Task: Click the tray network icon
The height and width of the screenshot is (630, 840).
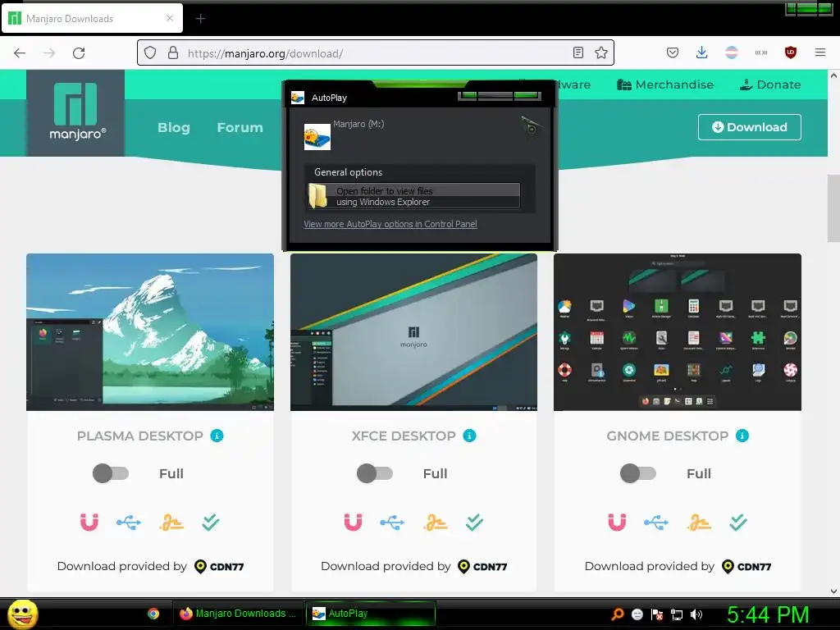Action: [677, 614]
